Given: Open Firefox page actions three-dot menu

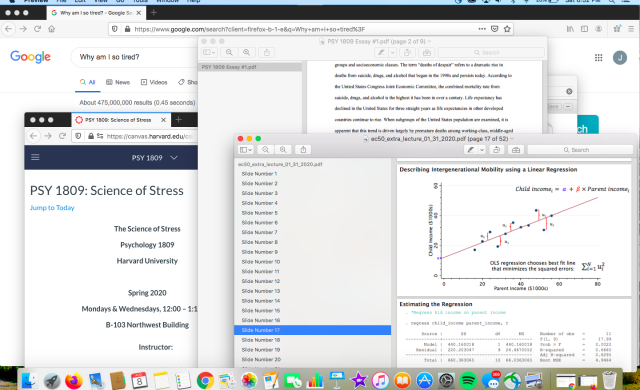Looking at the screenshot, I should [482, 29].
